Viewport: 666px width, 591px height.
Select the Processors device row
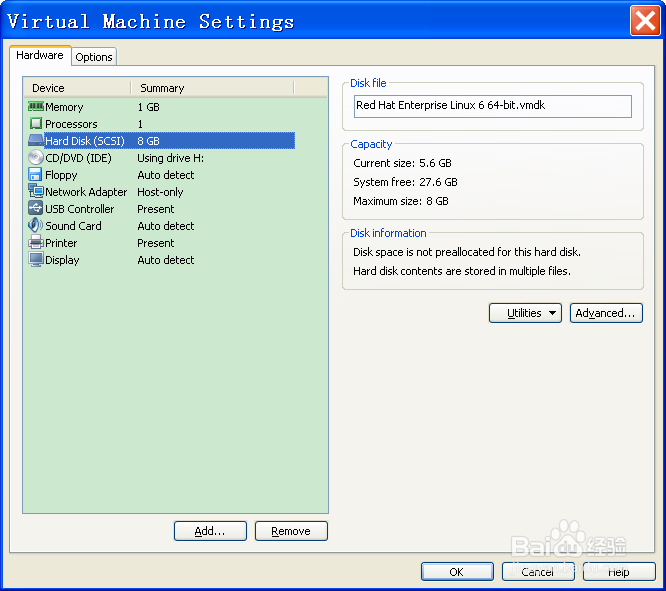pyautogui.click(x=71, y=124)
